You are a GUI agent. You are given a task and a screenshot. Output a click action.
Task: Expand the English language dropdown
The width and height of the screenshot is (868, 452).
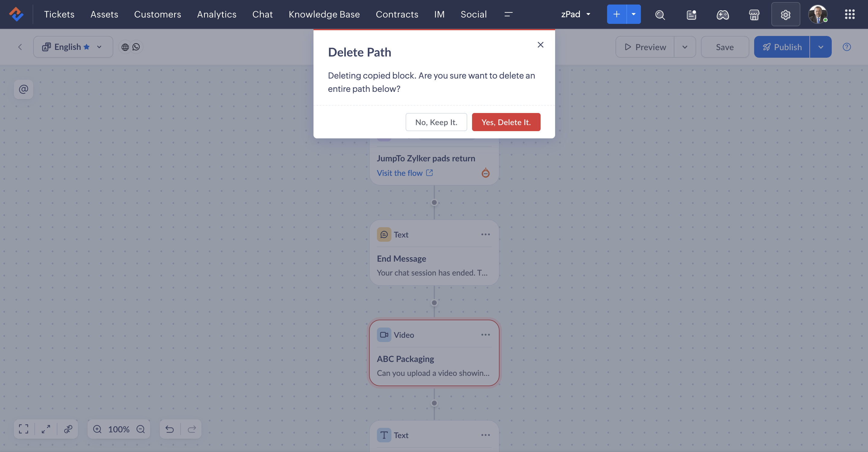click(99, 47)
